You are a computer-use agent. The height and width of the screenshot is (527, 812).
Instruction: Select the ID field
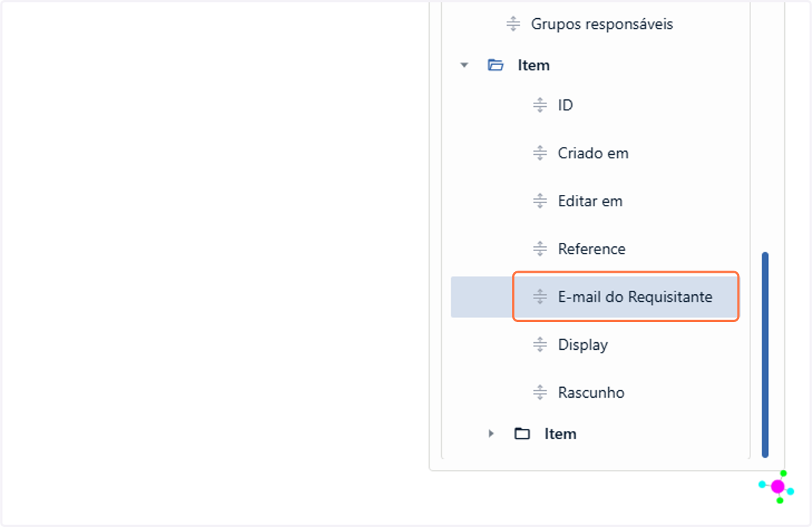565,106
